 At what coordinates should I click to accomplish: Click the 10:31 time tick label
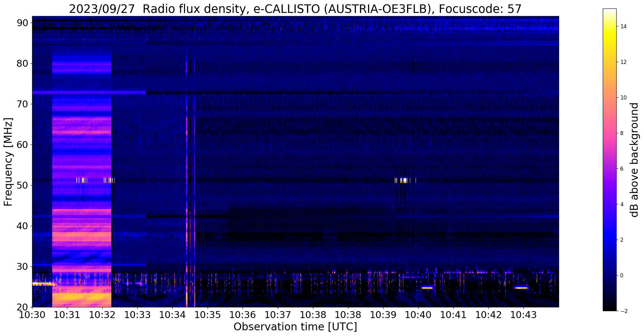pos(67,315)
